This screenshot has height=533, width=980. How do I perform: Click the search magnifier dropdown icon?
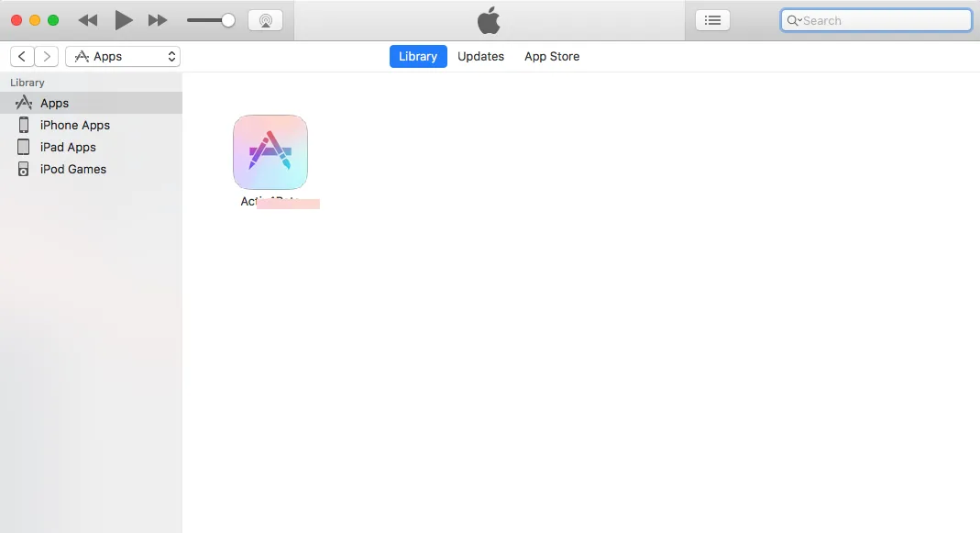(794, 21)
